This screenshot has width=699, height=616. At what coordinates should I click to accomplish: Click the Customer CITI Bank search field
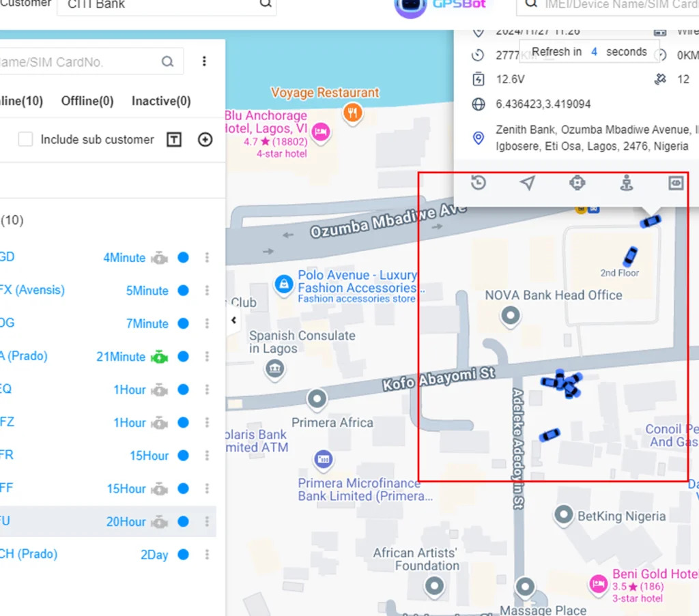click(167, 5)
